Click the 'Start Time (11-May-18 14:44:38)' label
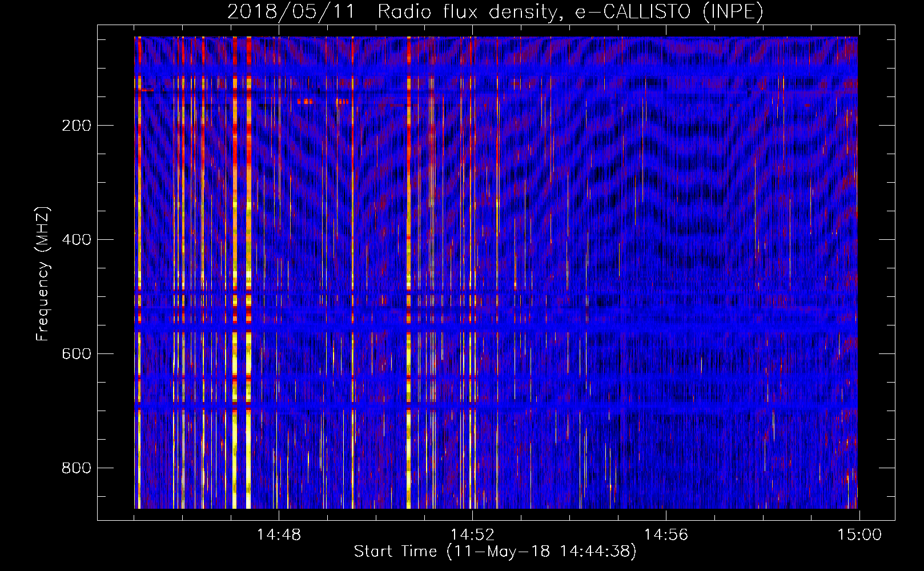The width and height of the screenshot is (924, 571). [495, 552]
